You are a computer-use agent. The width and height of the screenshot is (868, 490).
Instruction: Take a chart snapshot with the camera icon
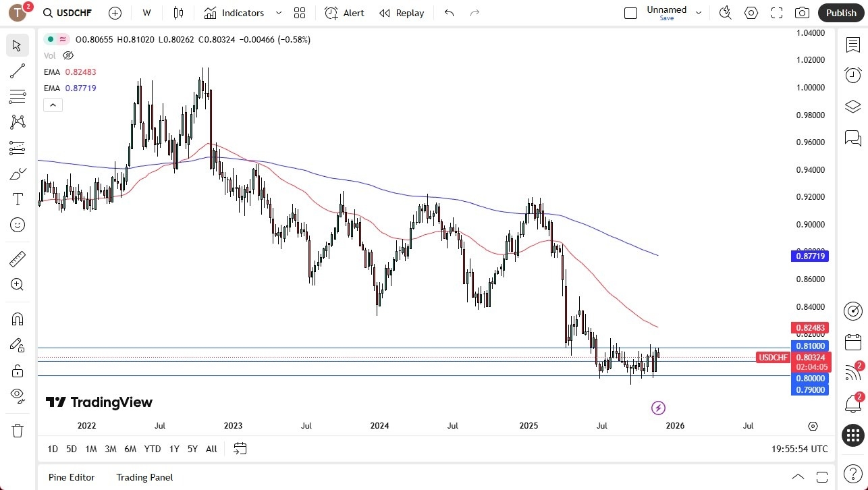click(802, 12)
